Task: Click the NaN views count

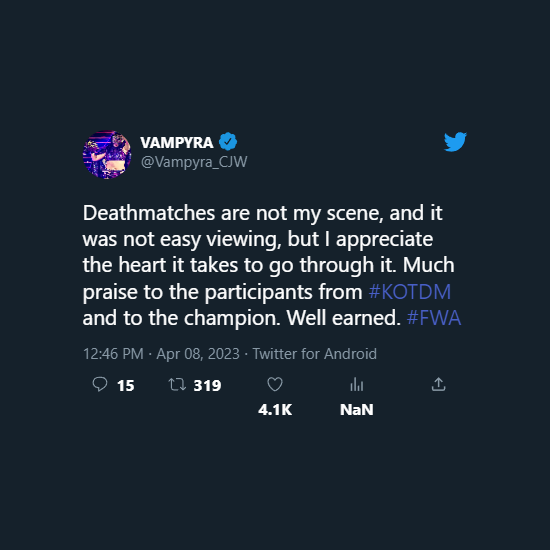Action: pyautogui.click(x=357, y=410)
